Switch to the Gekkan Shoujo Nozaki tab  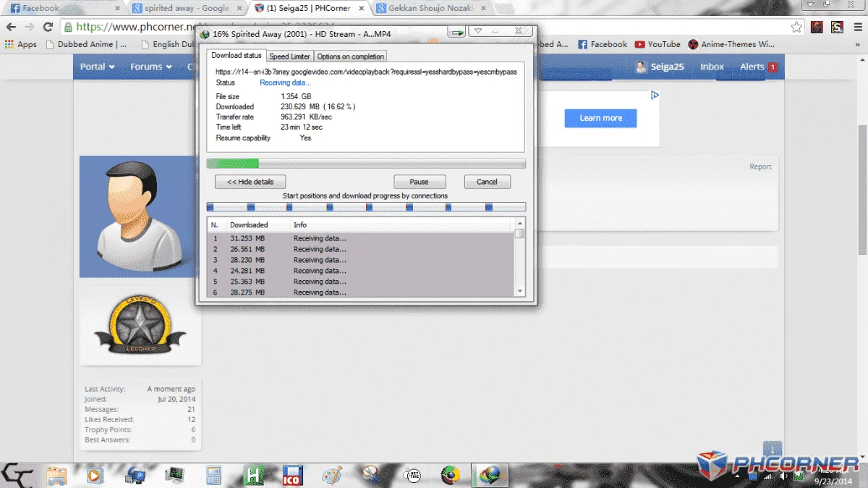click(430, 9)
